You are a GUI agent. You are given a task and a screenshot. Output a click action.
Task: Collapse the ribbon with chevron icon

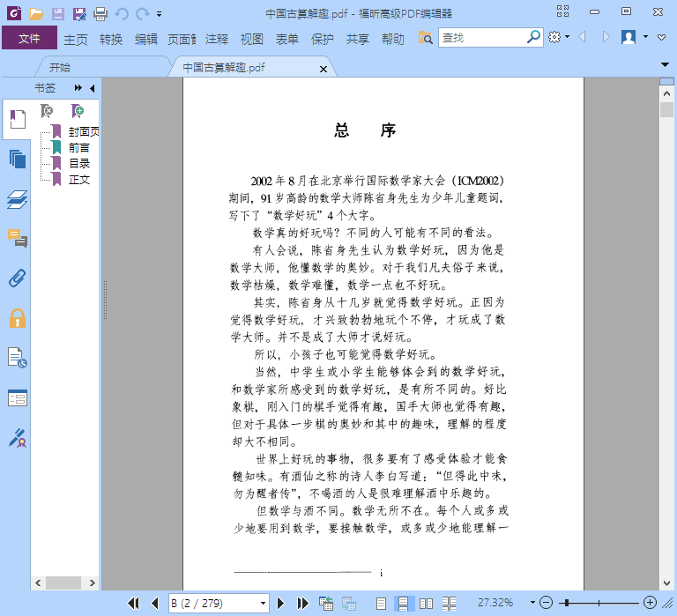(x=661, y=38)
